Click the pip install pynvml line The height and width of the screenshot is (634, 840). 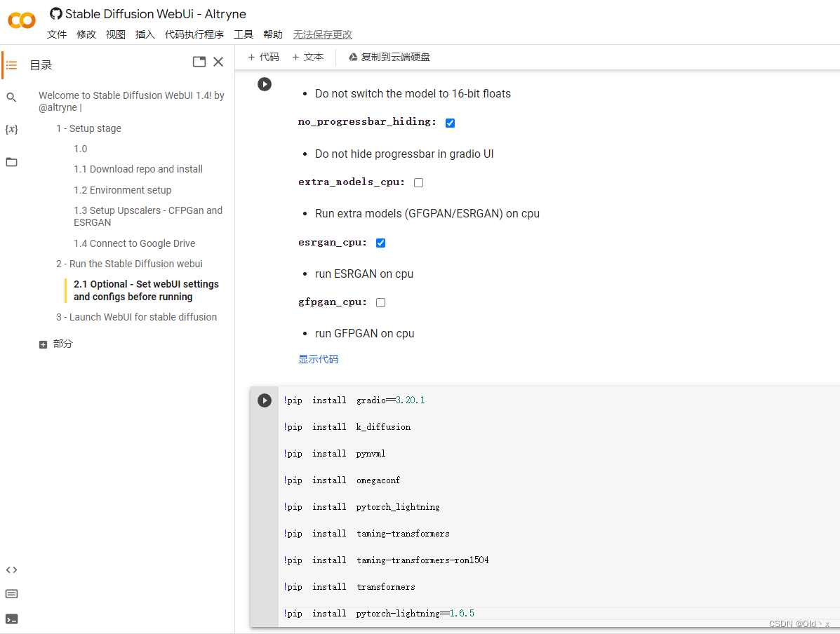coord(335,454)
